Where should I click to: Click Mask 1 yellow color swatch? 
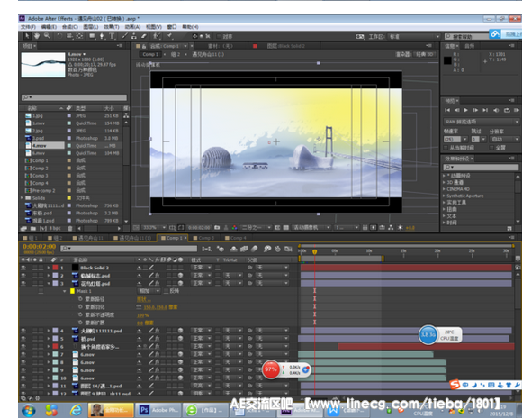pyautogui.click(x=72, y=291)
